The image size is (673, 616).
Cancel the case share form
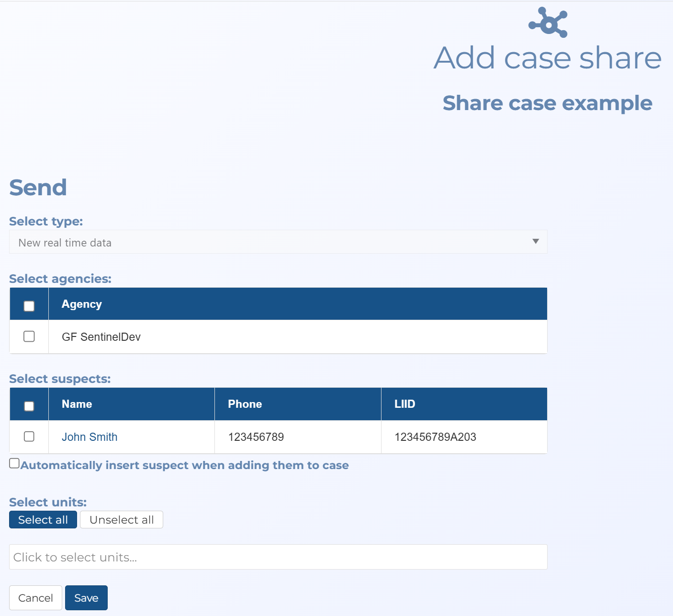pyautogui.click(x=35, y=598)
